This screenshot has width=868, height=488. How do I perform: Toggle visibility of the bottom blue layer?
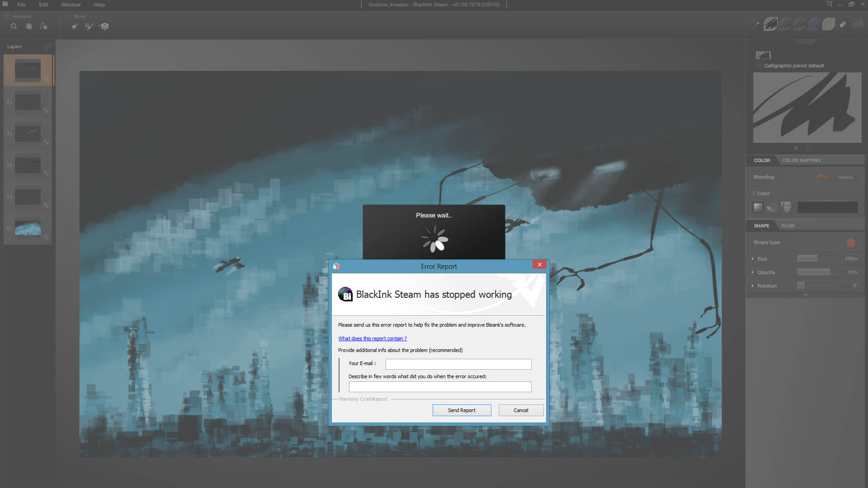pyautogui.click(x=9, y=229)
